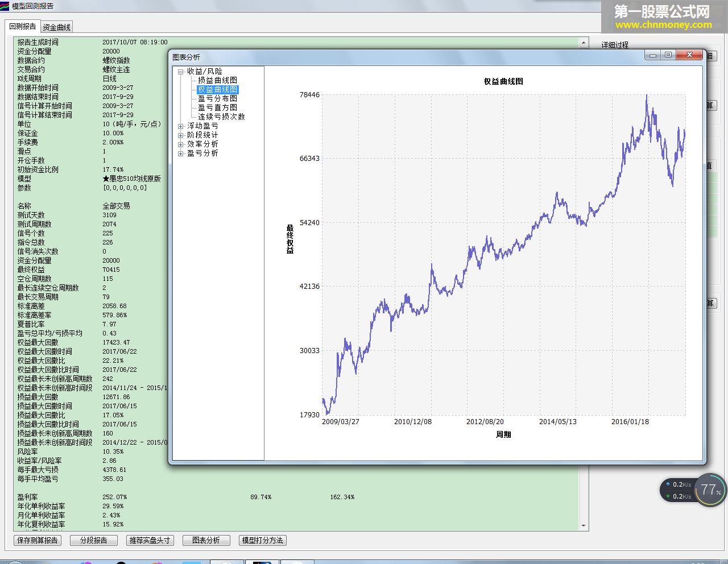
Task: Click the 模型回测报告 window app icon
Action: tap(5, 6)
